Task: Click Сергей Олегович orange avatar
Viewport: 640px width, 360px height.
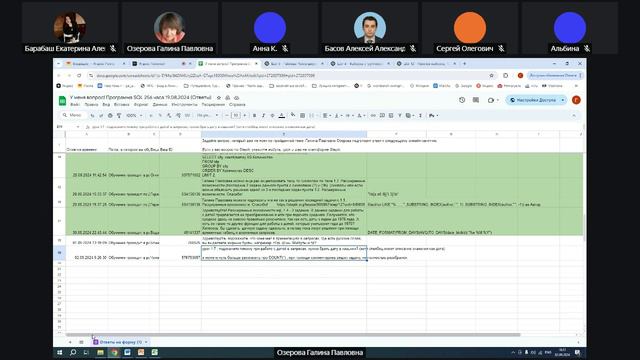Action: [x=470, y=27]
